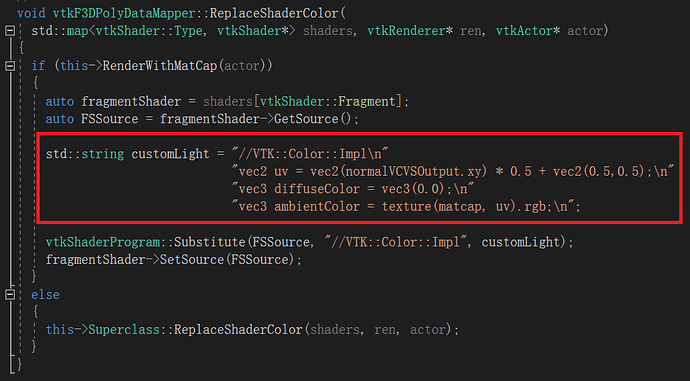Click the normalVCVSOutput.xy string text

tap(414, 171)
